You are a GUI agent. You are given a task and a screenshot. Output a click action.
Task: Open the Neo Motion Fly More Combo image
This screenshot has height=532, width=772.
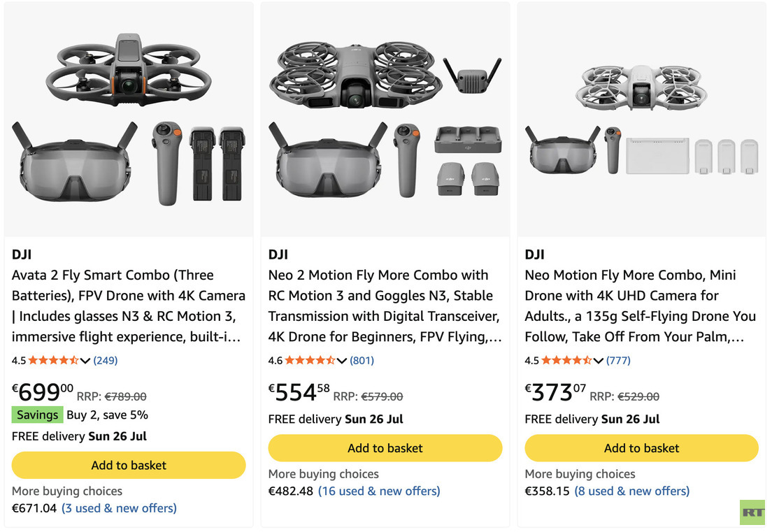point(641,119)
